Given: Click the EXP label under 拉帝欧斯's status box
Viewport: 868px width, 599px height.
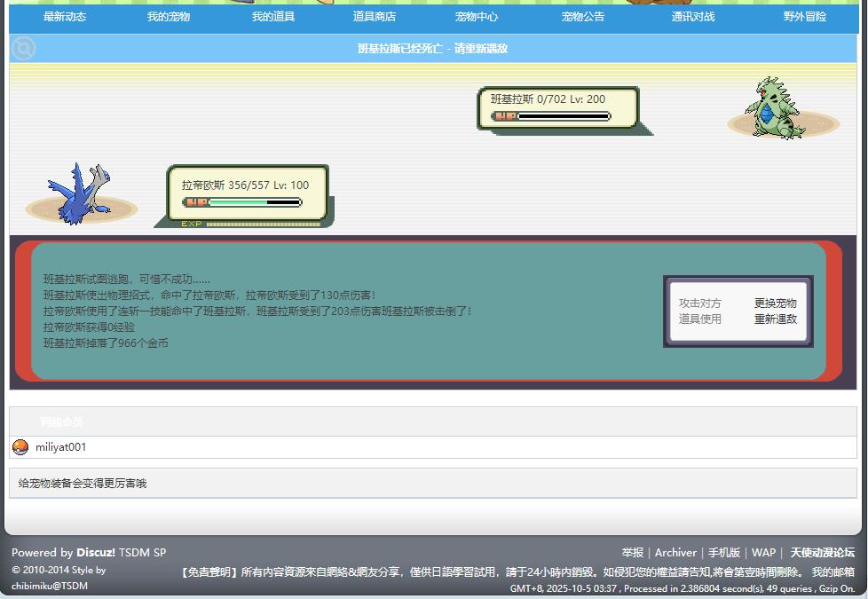Looking at the screenshot, I should tap(192, 224).
